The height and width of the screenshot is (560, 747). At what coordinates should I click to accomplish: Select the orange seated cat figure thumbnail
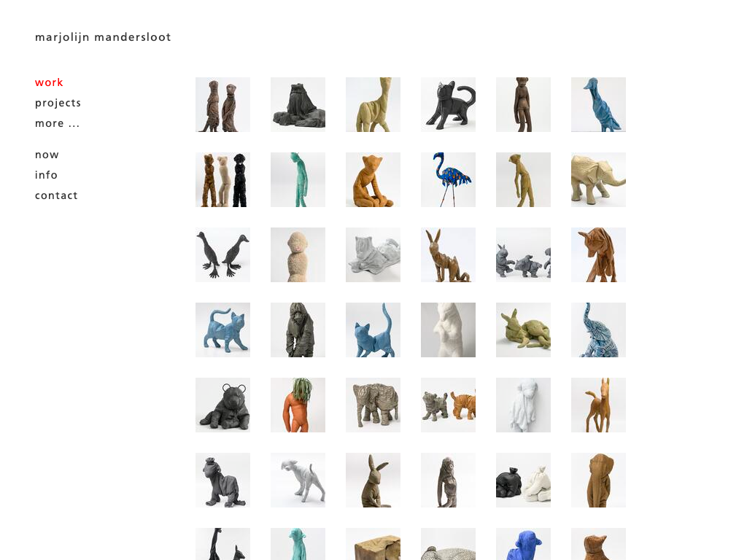click(x=373, y=179)
